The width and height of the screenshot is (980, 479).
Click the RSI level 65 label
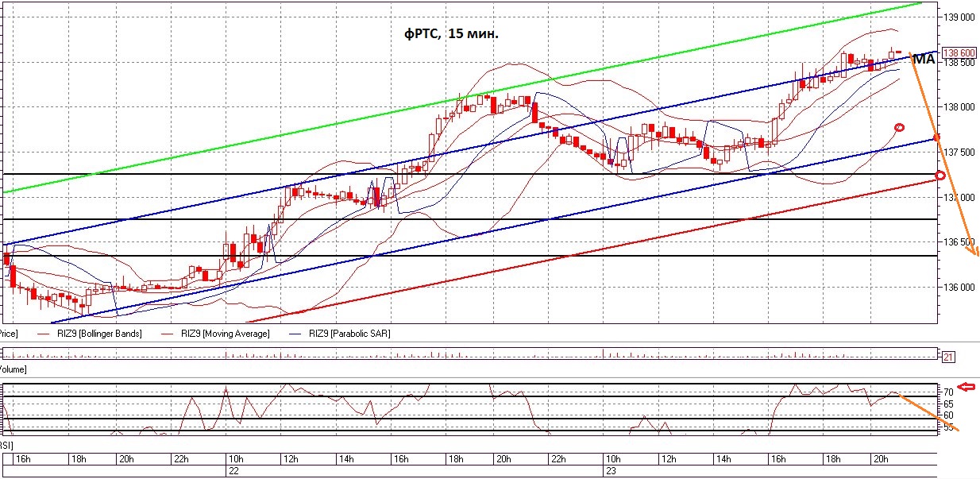(948, 404)
